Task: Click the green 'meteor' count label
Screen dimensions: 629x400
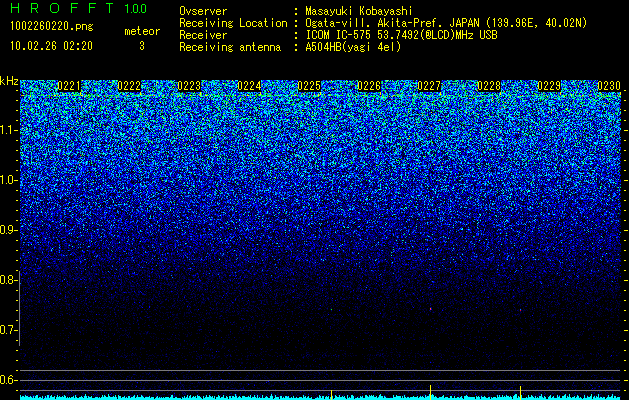Action: (142, 31)
